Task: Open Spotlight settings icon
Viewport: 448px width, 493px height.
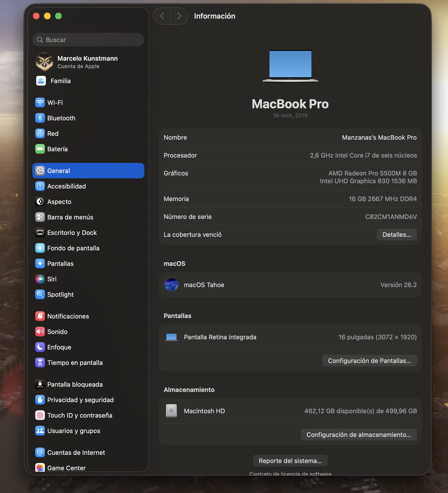Action: click(40, 294)
